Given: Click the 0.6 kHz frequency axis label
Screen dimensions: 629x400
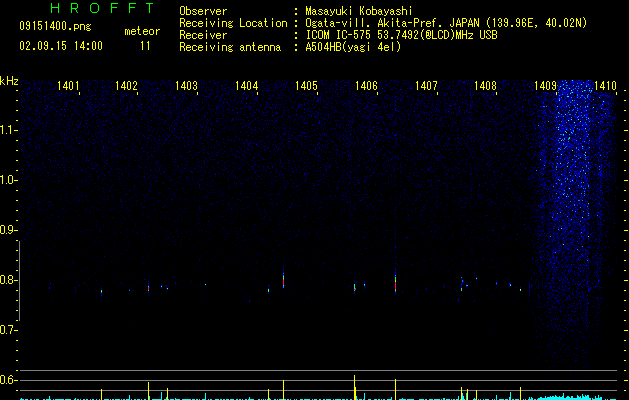Looking at the screenshot, I should (x=8, y=380).
